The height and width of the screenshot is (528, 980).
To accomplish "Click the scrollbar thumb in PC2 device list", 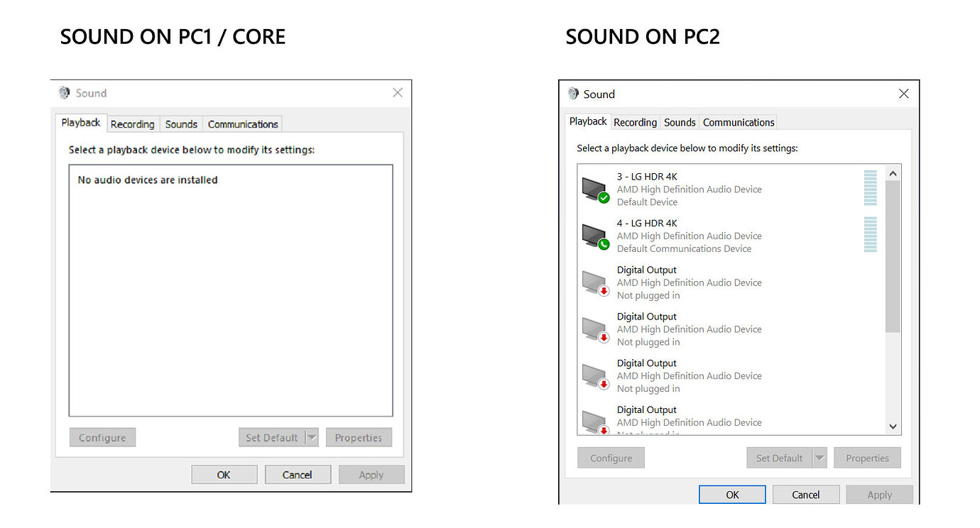I will point(893,255).
